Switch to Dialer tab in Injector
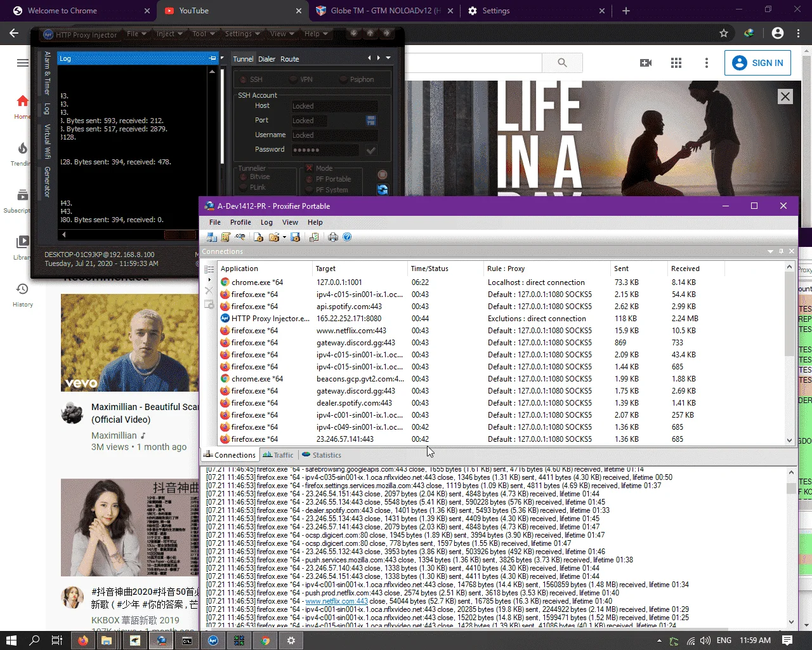The image size is (812, 650). (x=266, y=59)
